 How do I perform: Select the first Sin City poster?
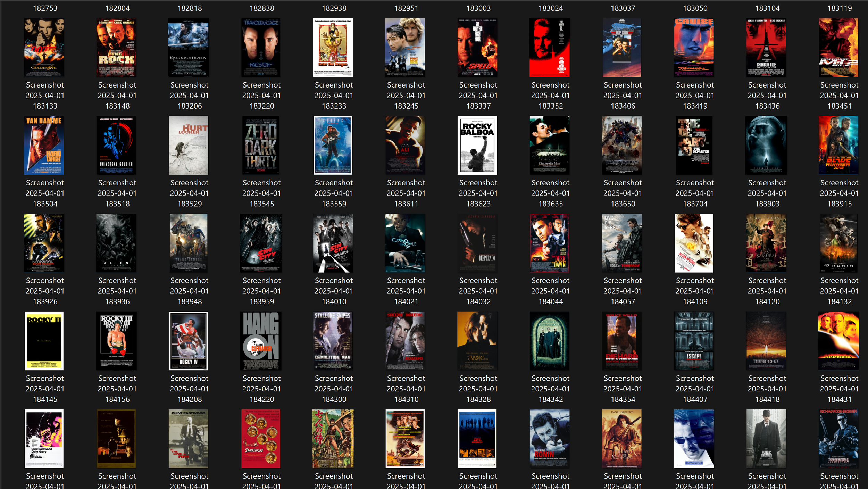261,243
